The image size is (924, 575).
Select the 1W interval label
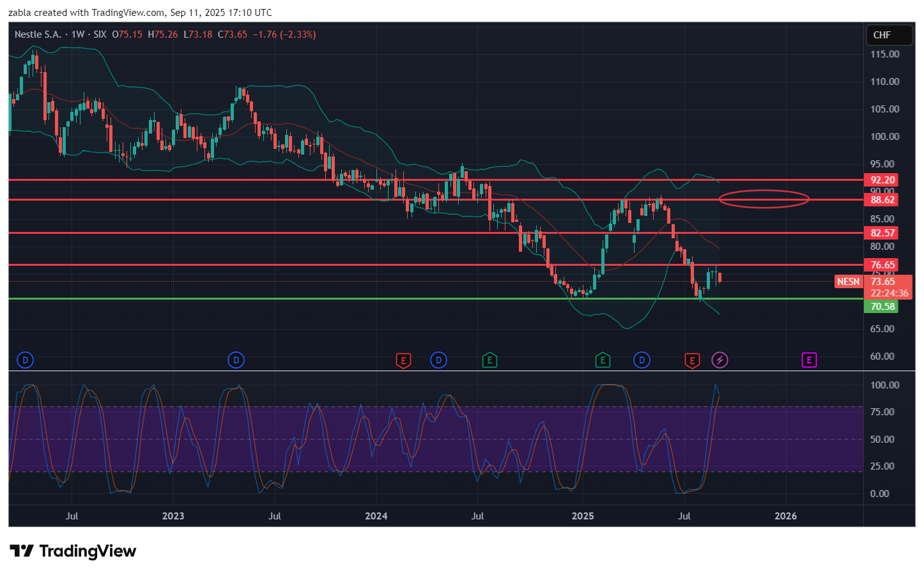click(x=78, y=34)
